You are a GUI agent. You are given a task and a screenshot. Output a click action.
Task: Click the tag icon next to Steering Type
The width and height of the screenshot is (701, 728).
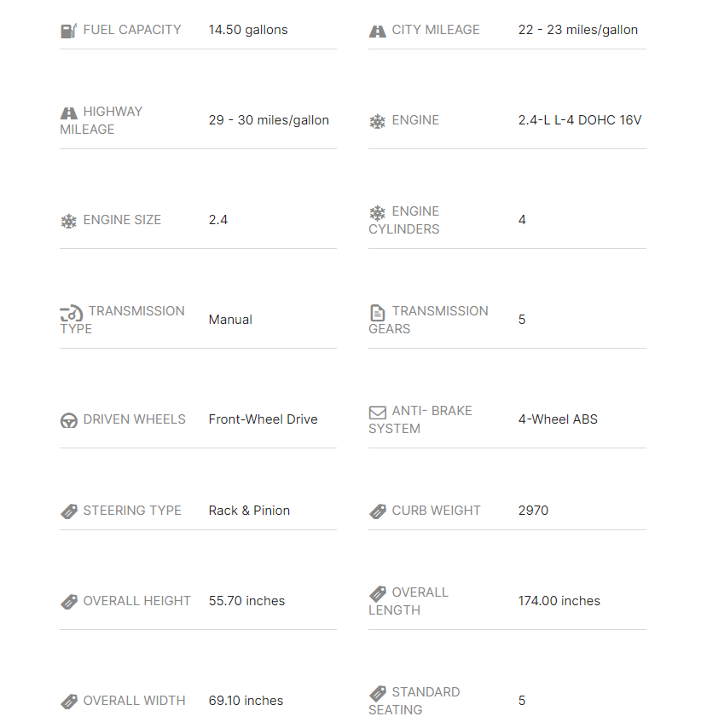[69, 511]
